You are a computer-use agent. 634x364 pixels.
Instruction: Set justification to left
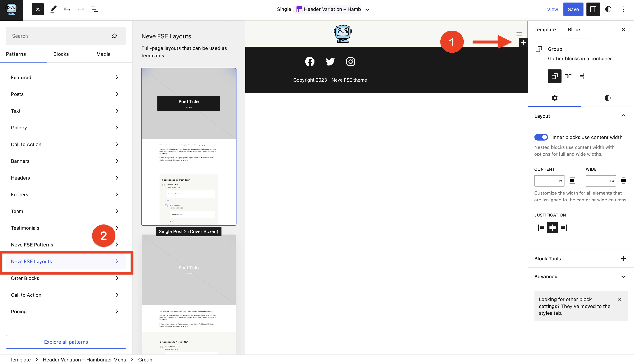point(541,227)
